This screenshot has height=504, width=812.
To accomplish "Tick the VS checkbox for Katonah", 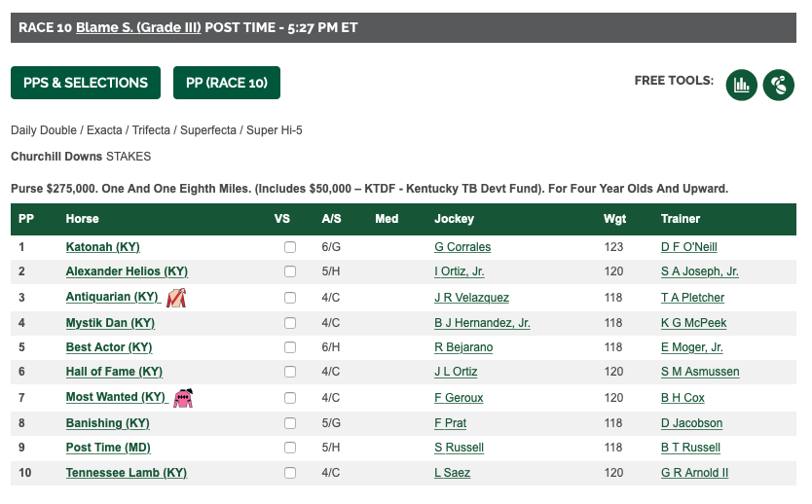I will (290, 247).
